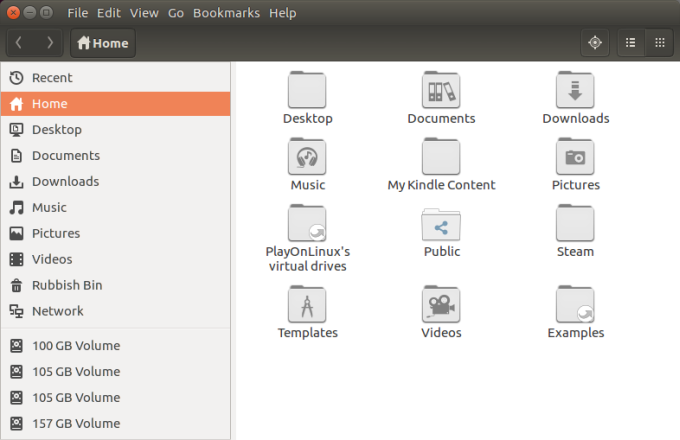
Task: Open the File menu
Action: click(78, 13)
